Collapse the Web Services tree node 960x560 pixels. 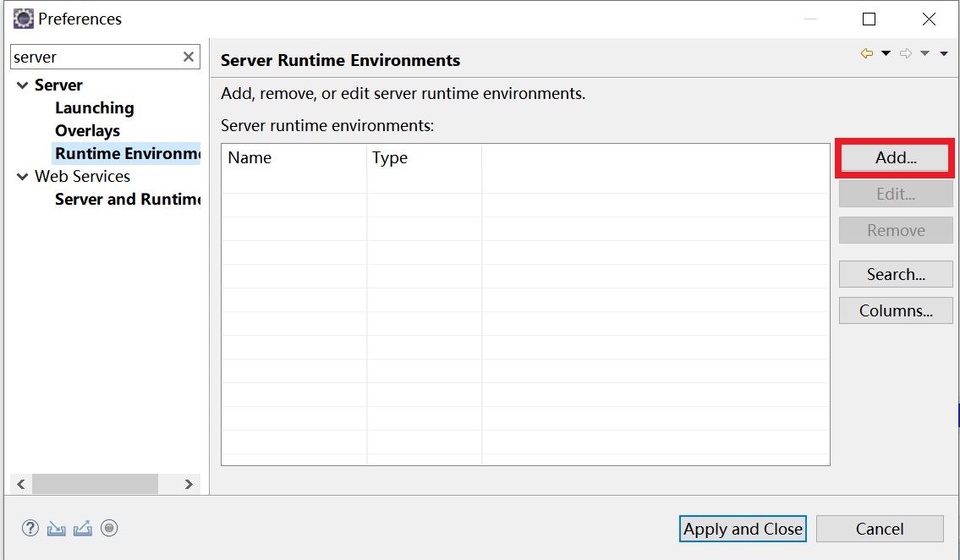23,176
